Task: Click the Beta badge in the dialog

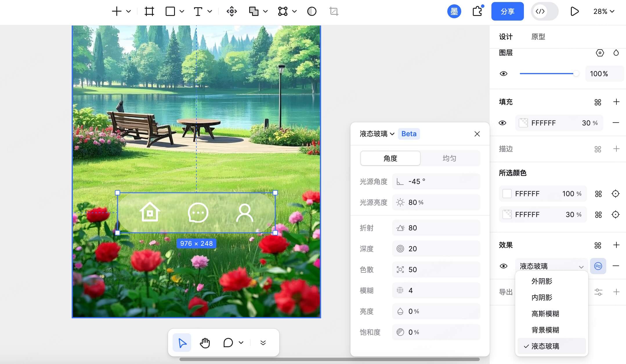Action: coord(408,134)
